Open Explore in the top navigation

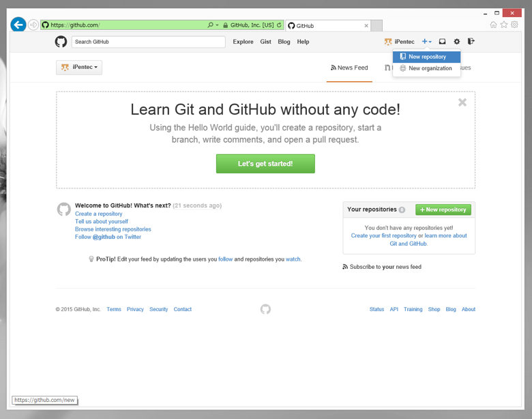[243, 42]
